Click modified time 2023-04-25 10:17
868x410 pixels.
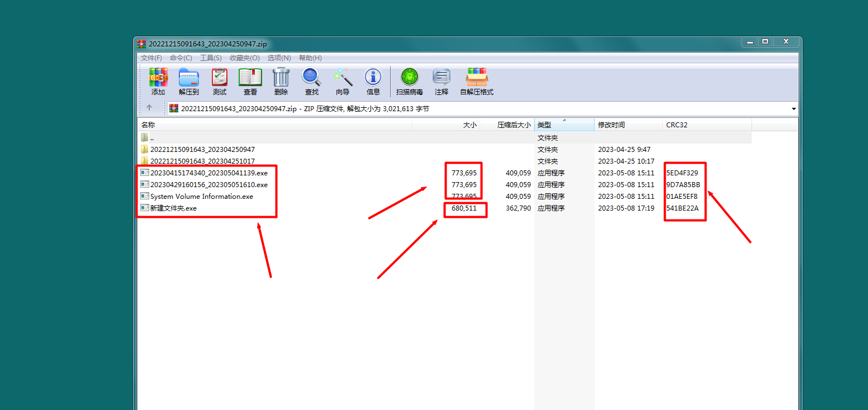tap(626, 161)
